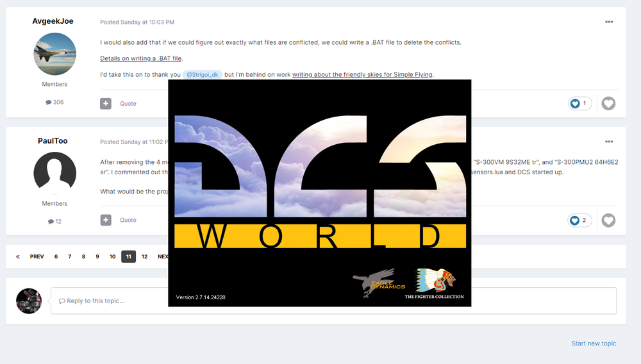Viewport: 641px width, 364px height.
Task: Go to page 10
Action: (x=112, y=256)
